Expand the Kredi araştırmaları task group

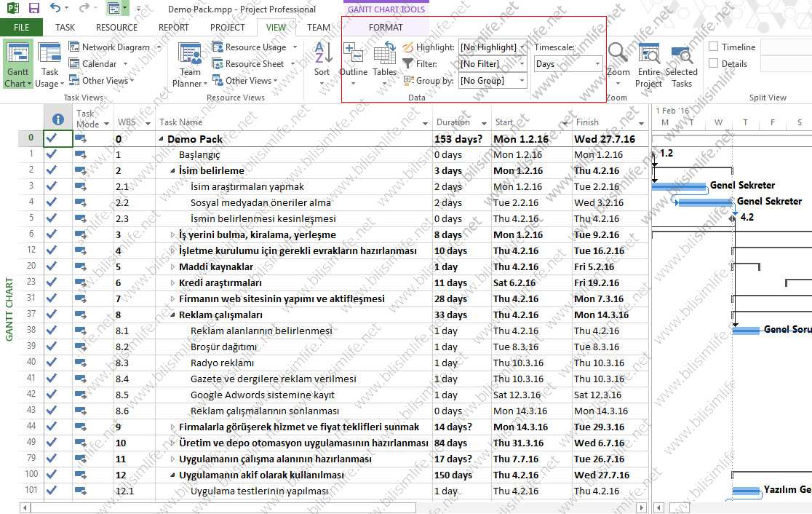[x=172, y=283]
